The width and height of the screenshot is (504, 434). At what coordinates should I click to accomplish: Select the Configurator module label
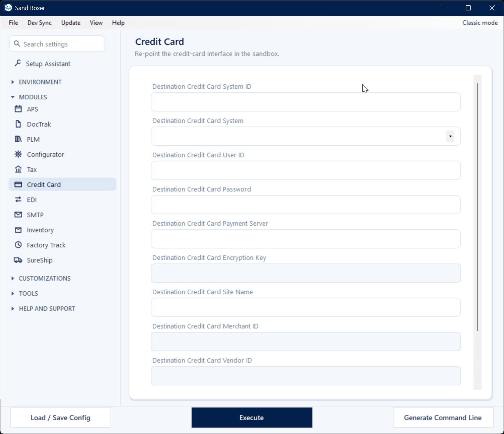(x=46, y=154)
